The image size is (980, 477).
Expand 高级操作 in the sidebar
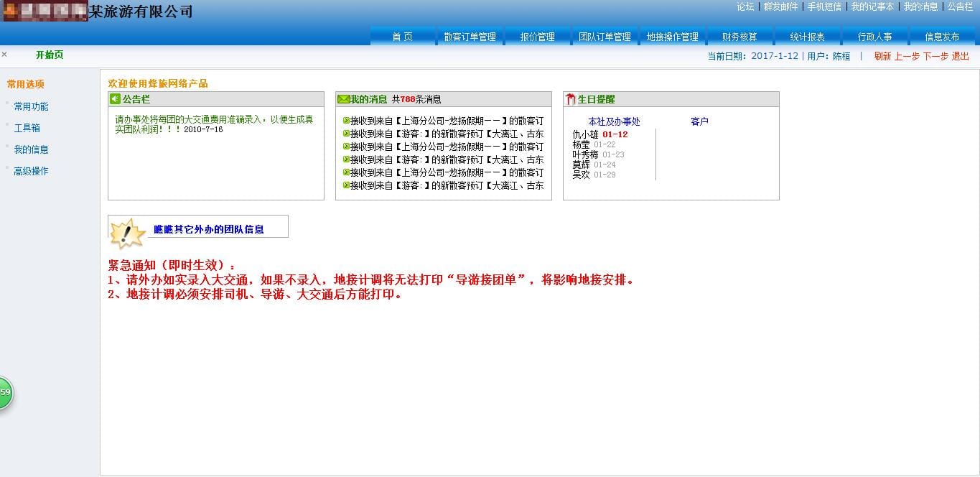click(32, 171)
